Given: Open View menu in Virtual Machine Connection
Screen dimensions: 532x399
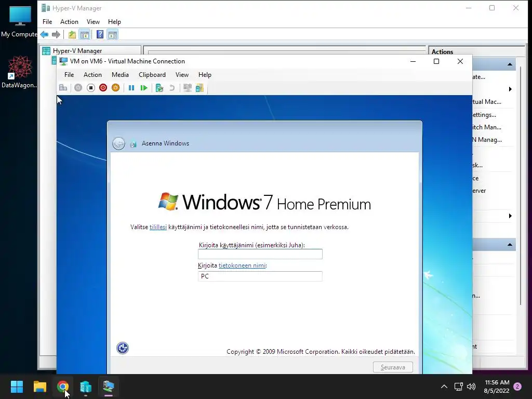Looking at the screenshot, I should [x=182, y=75].
